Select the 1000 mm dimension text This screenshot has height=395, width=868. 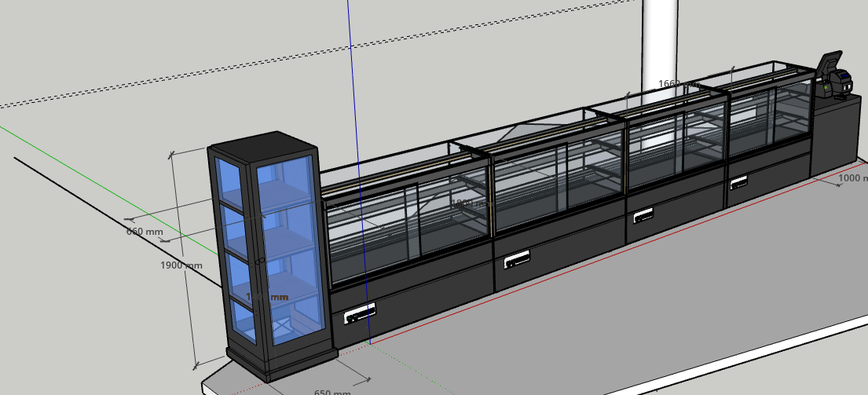[x=853, y=178]
